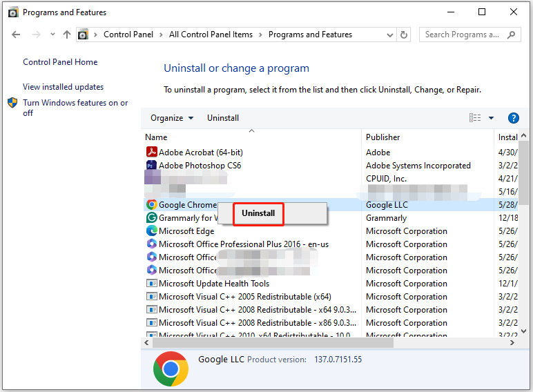This screenshot has height=392, width=533.
Task: Open the recent locations dropdown arrow
Action: tap(52, 35)
